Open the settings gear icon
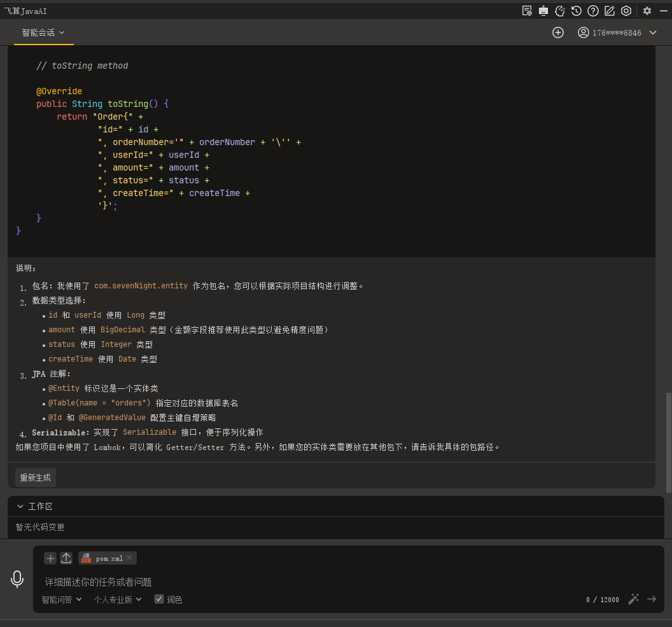Viewport: 672px width, 627px height. (647, 11)
